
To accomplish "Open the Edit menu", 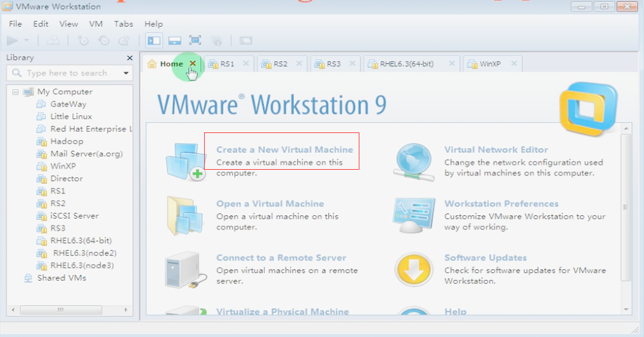I will (41, 24).
